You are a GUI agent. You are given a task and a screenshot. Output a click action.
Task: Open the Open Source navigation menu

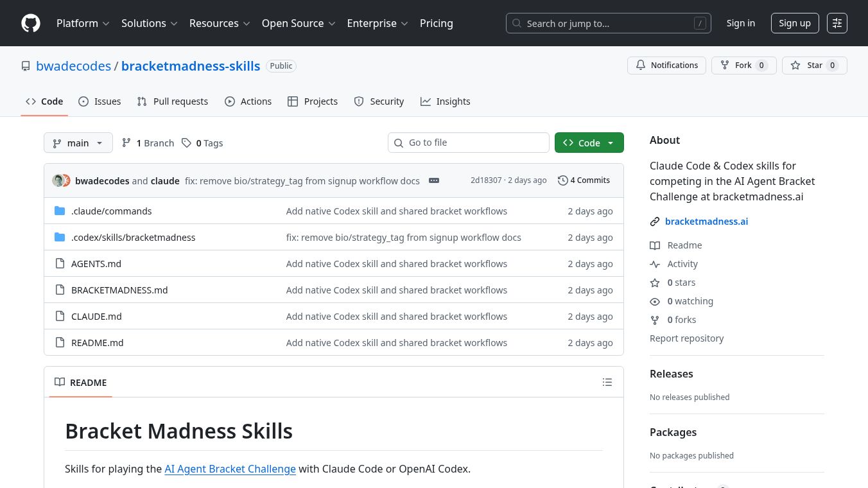[x=299, y=23]
